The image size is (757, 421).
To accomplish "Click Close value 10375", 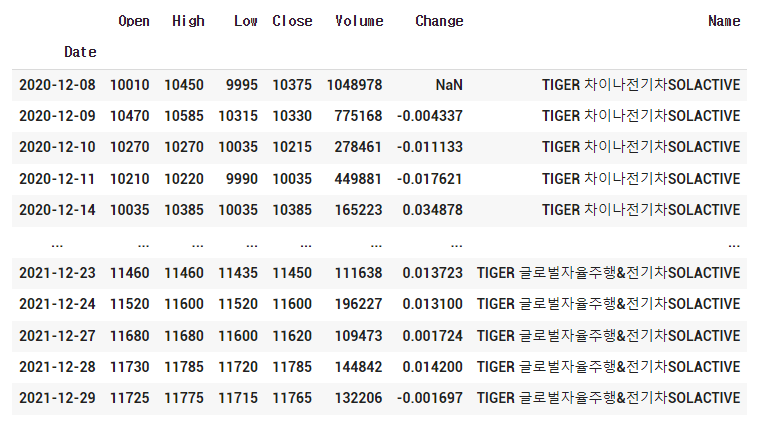I will click(x=292, y=85).
